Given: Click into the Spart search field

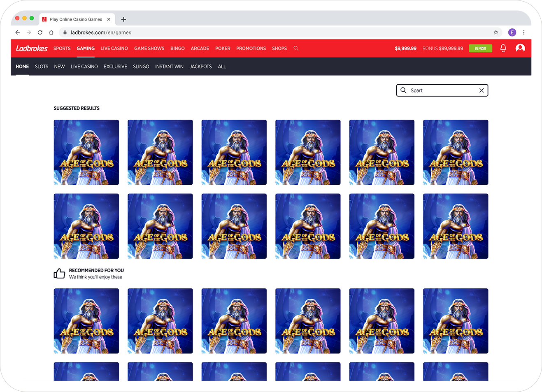Looking at the screenshot, I should pos(442,90).
